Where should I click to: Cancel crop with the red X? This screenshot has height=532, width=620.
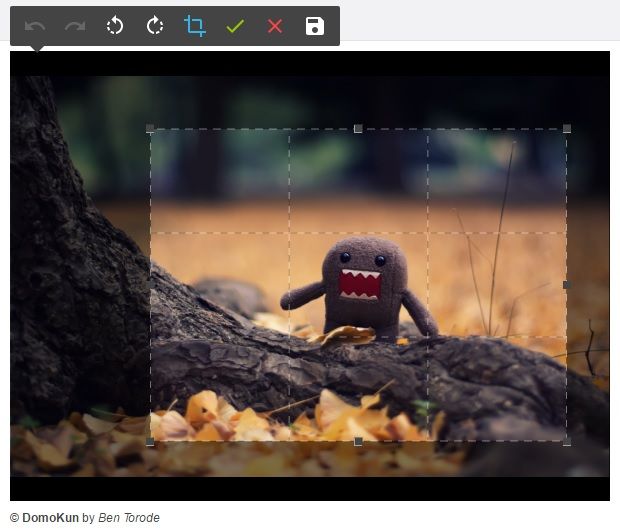pos(275,26)
